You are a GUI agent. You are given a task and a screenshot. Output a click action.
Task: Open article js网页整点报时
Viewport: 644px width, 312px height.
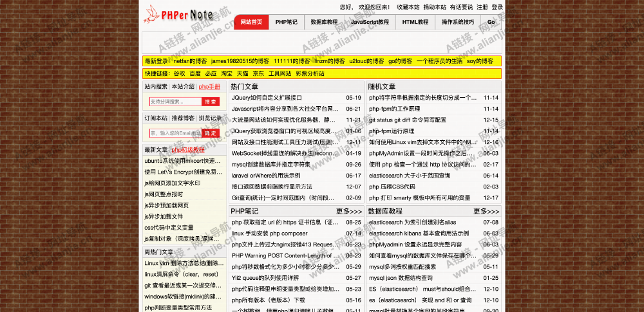164,194
